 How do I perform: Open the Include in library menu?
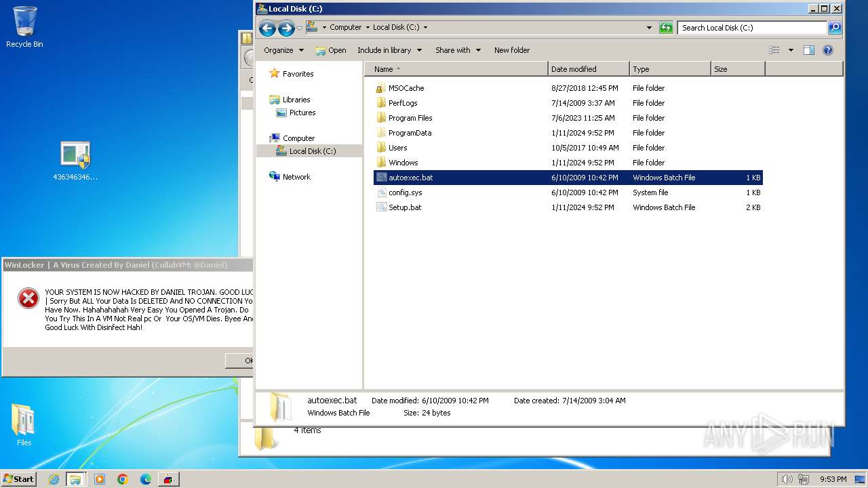[389, 50]
